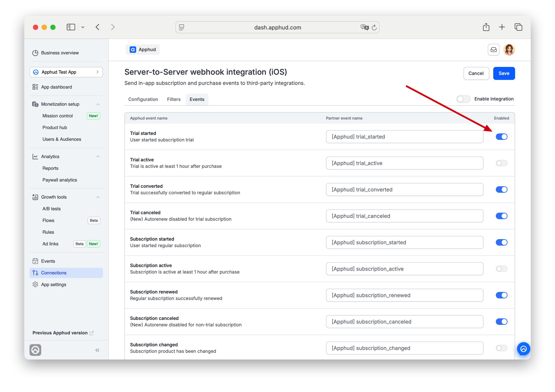
Task: Open Ad links in sidebar
Action: click(50, 244)
